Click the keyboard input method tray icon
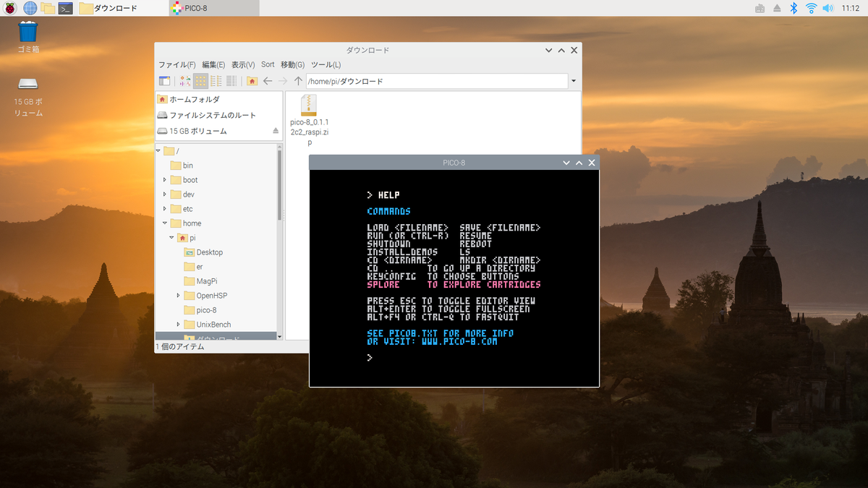The width and height of the screenshot is (868, 488). pos(759,8)
